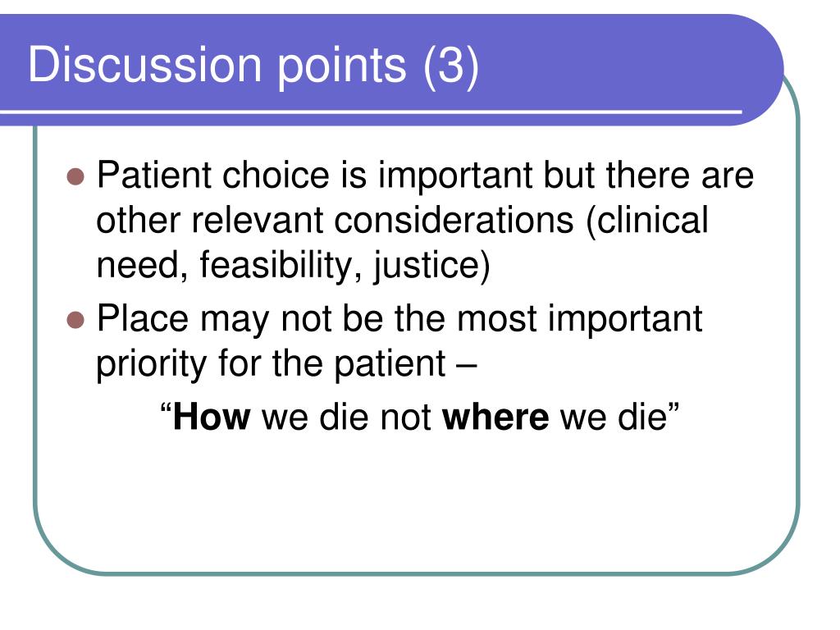This screenshot has width=840, height=630.
Task: Select the first bullet point marker
Action: [x=75, y=176]
